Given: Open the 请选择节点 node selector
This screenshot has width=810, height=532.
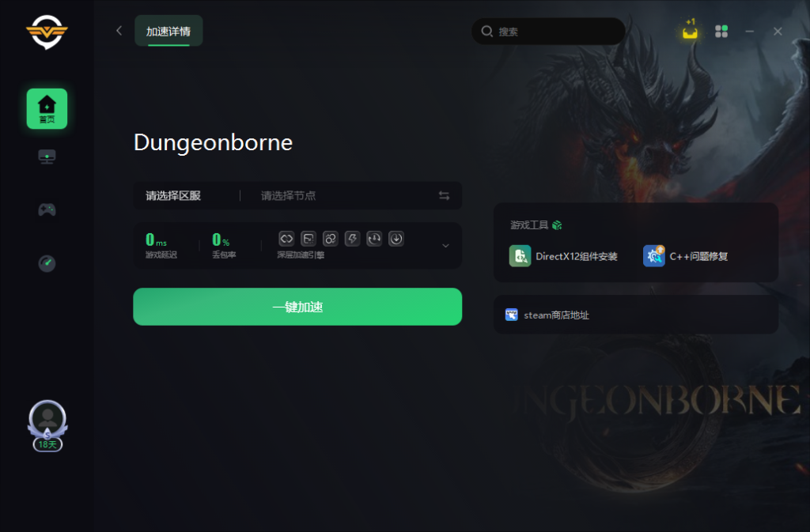Looking at the screenshot, I should tap(288, 195).
